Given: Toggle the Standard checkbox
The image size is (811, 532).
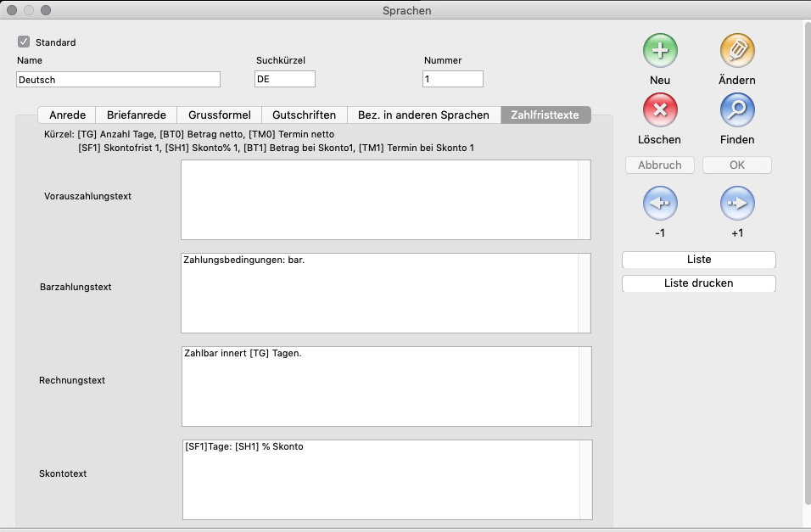Looking at the screenshot, I should 24,42.
